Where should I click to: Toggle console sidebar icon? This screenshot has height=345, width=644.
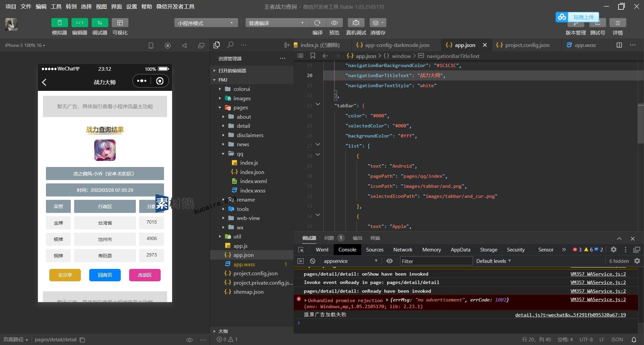301,261
